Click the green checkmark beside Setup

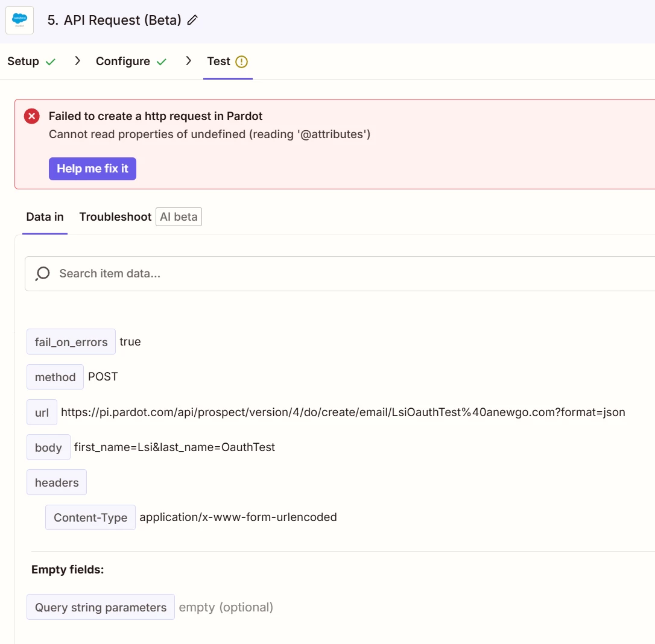[x=51, y=62]
